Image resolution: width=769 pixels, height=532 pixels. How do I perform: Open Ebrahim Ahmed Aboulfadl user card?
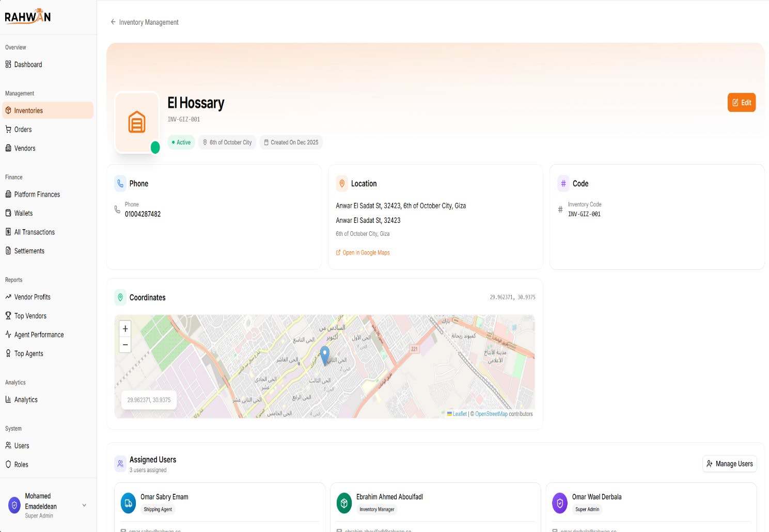[x=435, y=507]
